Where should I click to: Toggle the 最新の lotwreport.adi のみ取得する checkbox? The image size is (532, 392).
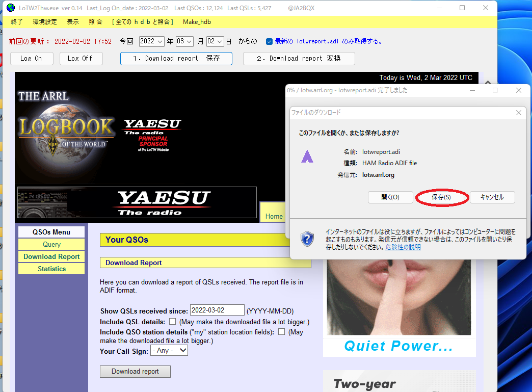(x=269, y=41)
